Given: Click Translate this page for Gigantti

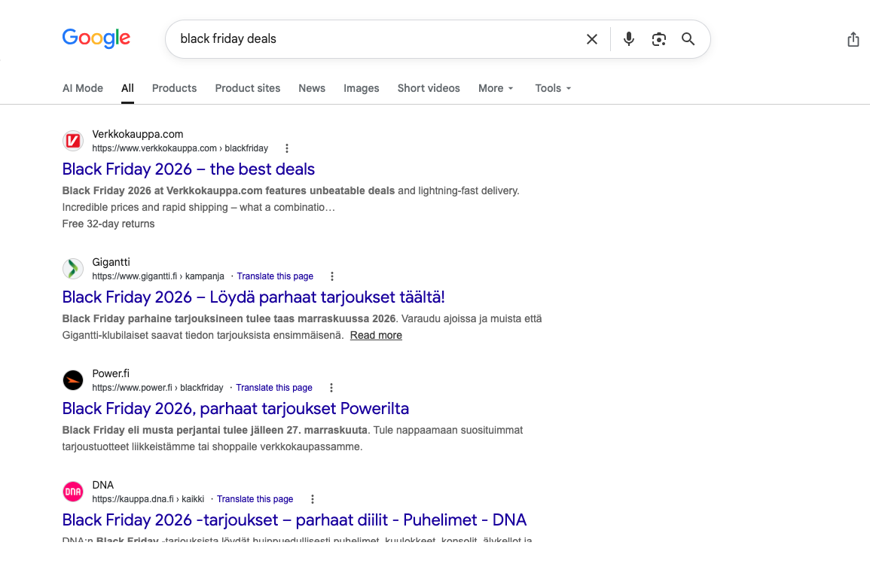Looking at the screenshot, I should [275, 276].
